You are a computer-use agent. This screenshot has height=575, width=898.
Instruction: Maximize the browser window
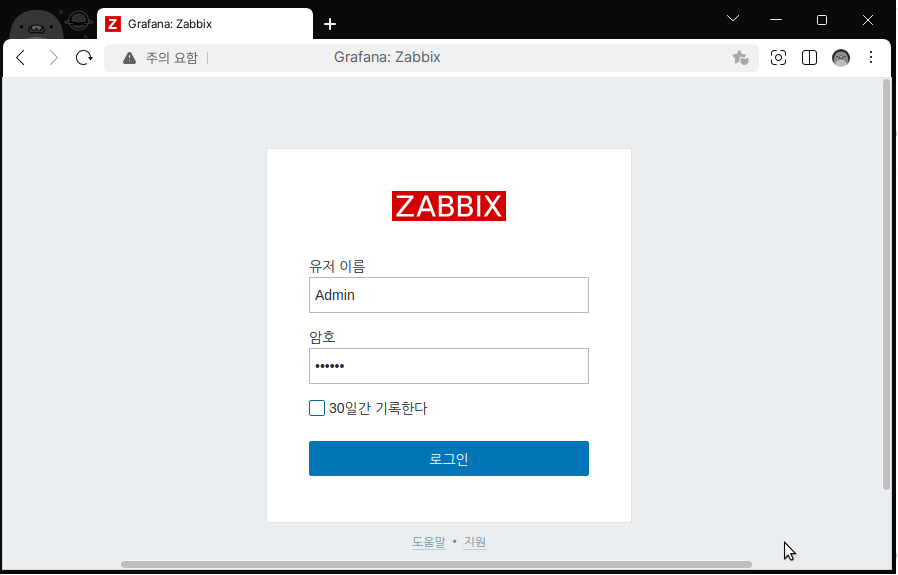click(x=822, y=19)
